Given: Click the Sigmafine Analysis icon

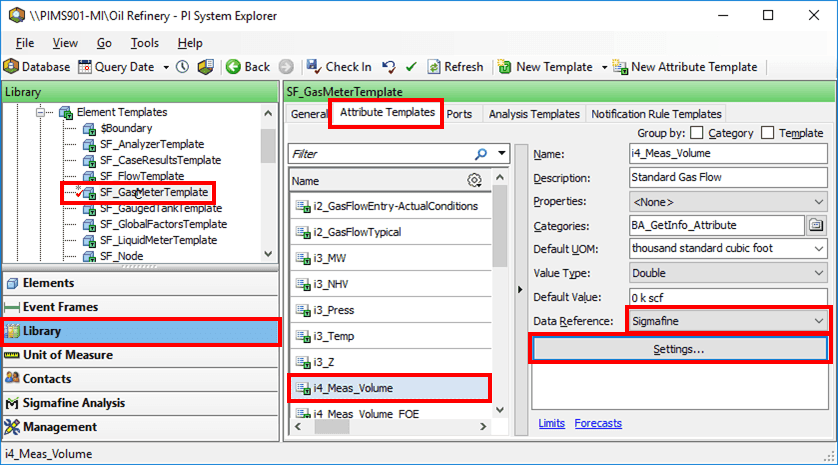Looking at the screenshot, I should 12,403.
